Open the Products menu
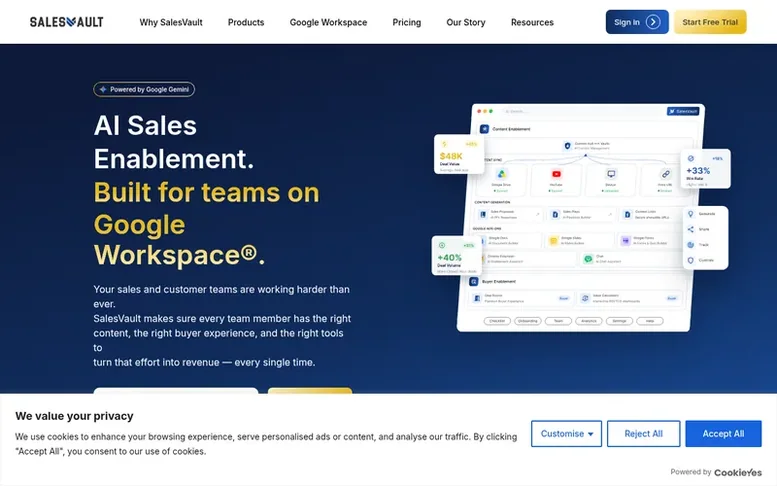This screenshot has height=486, width=777. click(x=246, y=22)
